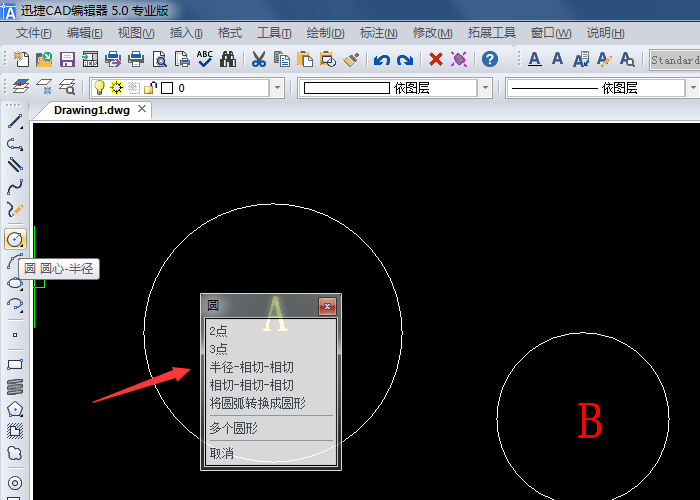Image resolution: width=700 pixels, height=500 pixels.
Task: Select the Line tool in left toolbar
Action: (x=15, y=121)
